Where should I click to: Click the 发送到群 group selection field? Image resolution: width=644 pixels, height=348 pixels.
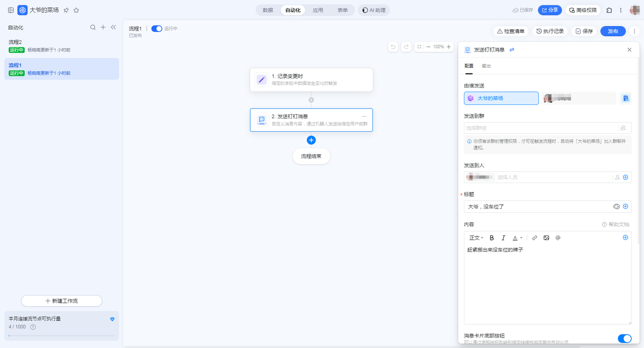pos(541,128)
